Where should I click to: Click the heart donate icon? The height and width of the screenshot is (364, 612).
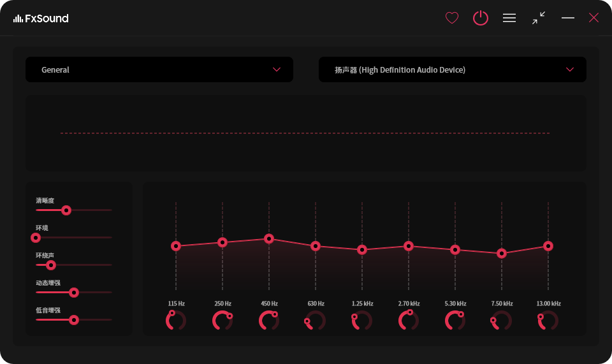452,18
